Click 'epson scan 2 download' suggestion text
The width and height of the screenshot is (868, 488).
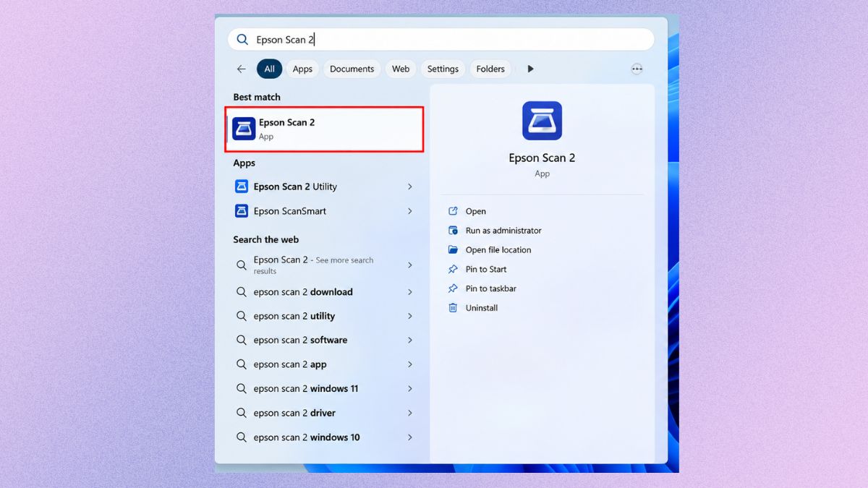click(x=303, y=292)
